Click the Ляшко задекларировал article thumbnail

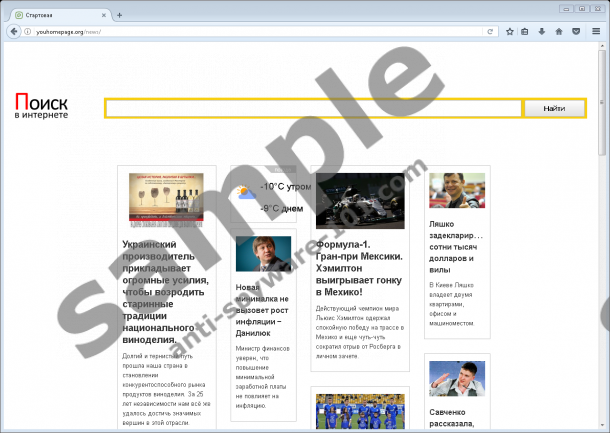pos(457,191)
